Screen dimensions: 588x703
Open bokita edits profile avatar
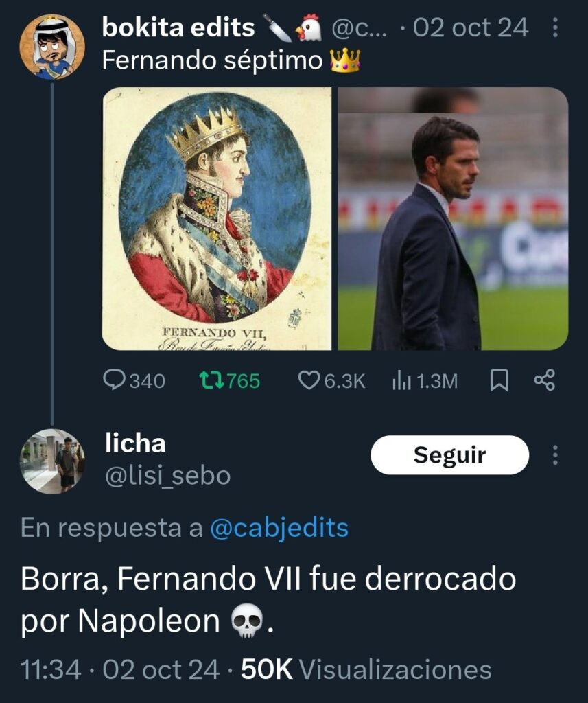[x=52, y=47]
